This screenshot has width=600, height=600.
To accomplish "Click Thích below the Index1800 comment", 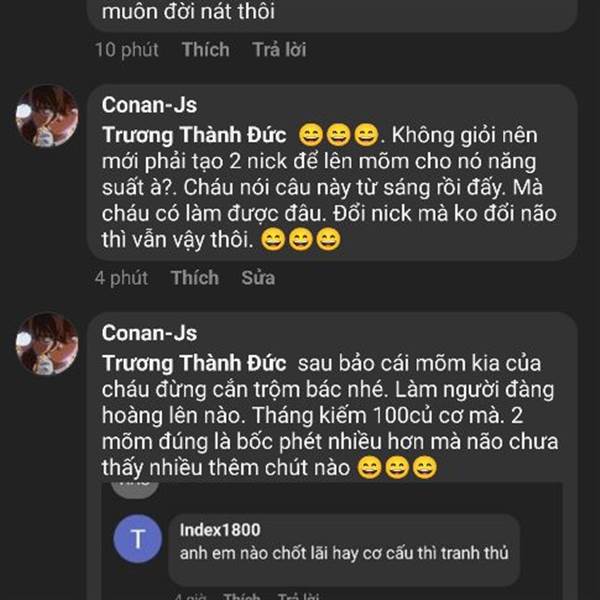I will [241, 596].
